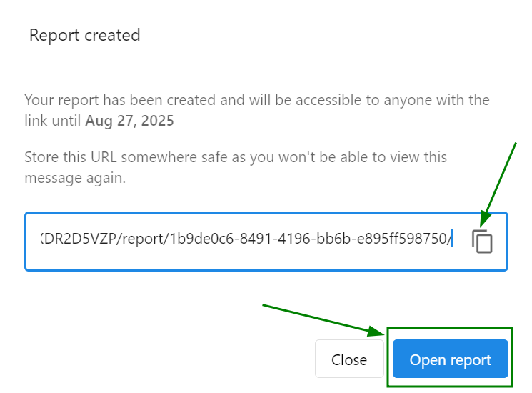Dismiss the dialog using the white Close button
The width and height of the screenshot is (532, 393).
(349, 359)
